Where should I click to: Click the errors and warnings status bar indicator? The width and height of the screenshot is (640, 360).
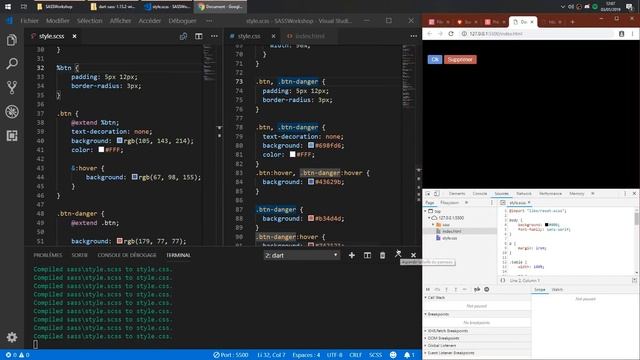[17, 355]
